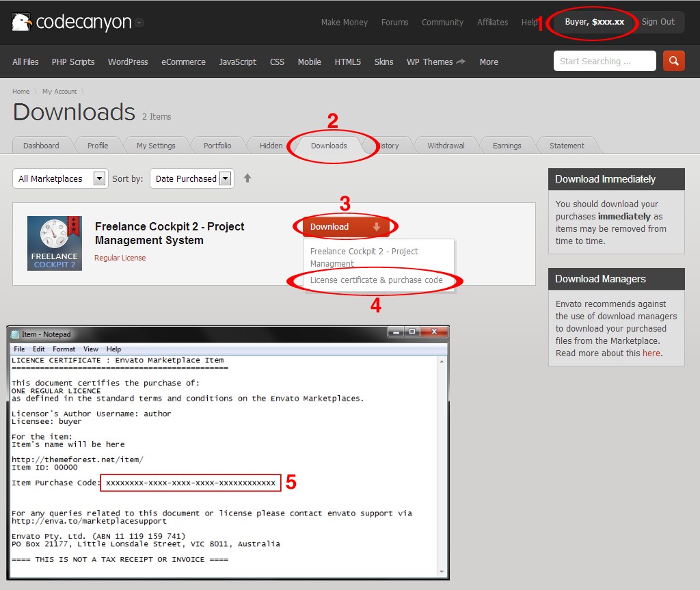This screenshot has height=590, width=700.
Task: Open the Freelance Cockpit 2 item thumbnail
Action: [x=55, y=243]
